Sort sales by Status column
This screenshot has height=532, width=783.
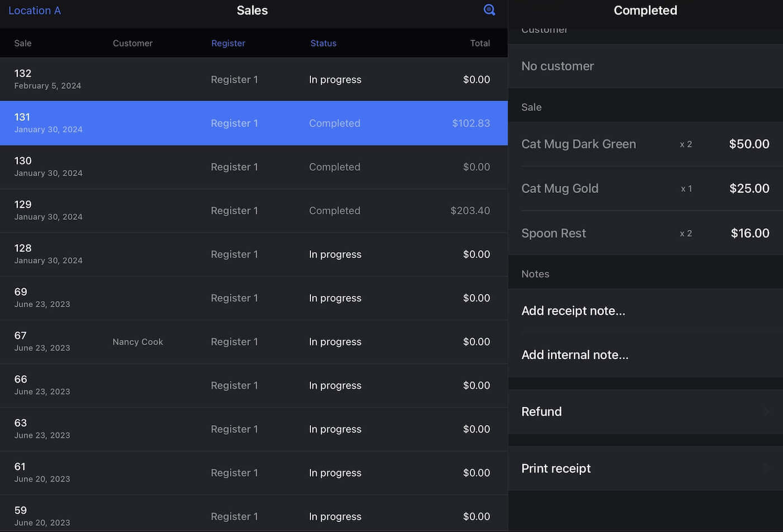pos(323,43)
